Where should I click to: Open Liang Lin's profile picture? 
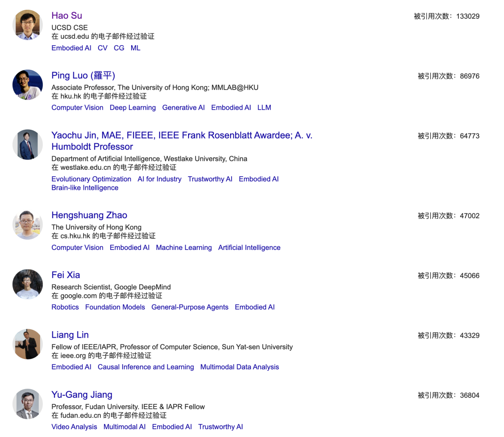click(28, 344)
